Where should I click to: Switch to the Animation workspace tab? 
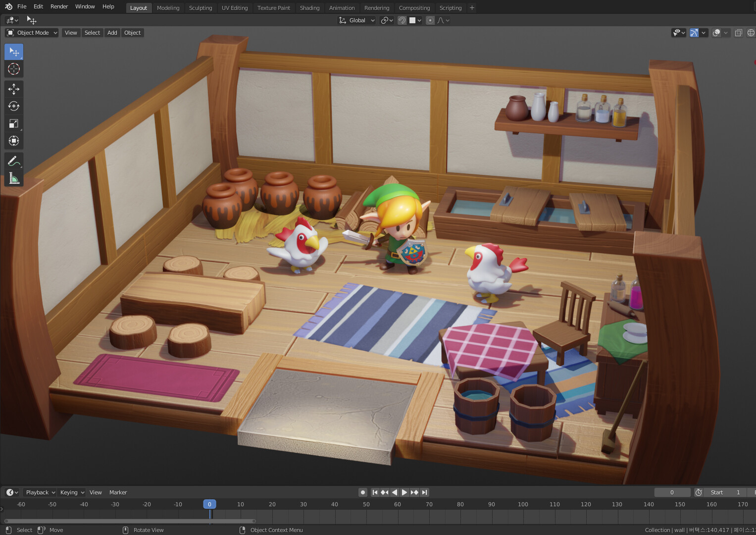342,8
